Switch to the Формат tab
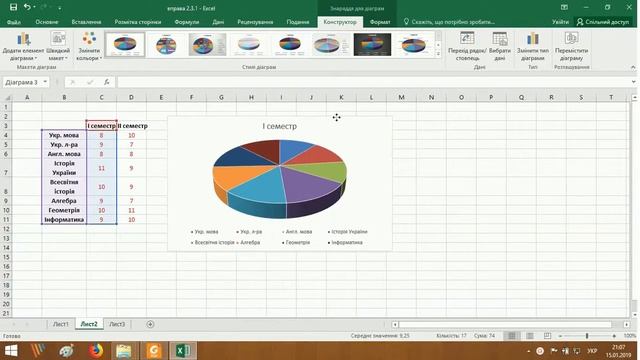640x360 pixels. [380, 22]
